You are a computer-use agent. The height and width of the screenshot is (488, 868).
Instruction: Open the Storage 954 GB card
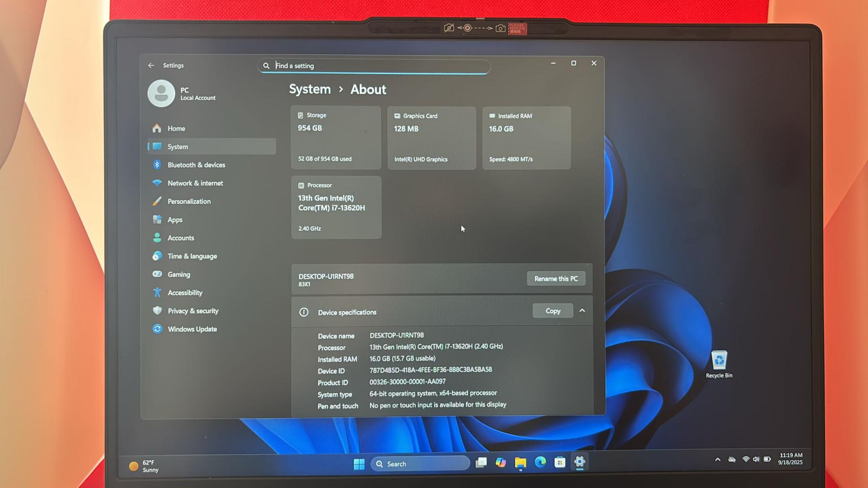pos(336,138)
